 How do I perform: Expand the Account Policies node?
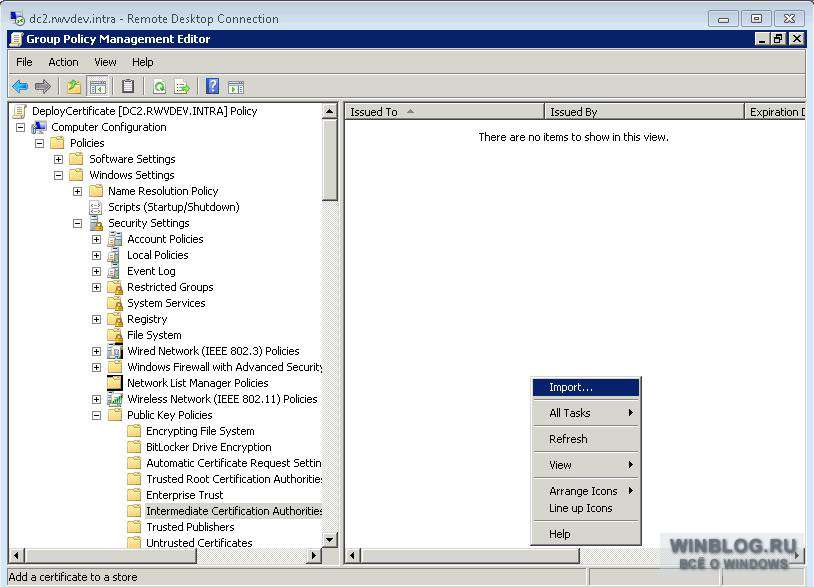pos(97,239)
